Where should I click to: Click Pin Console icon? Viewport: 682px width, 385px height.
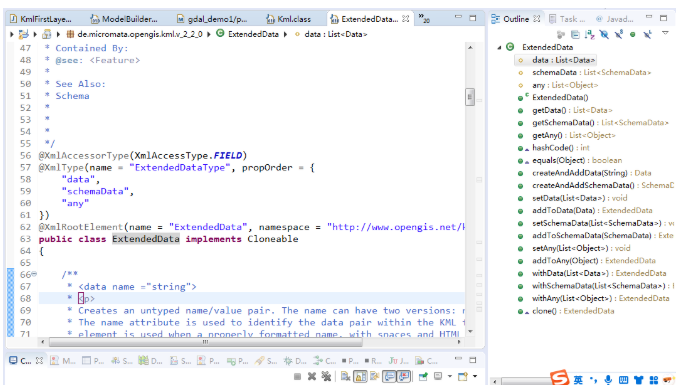coord(423,377)
